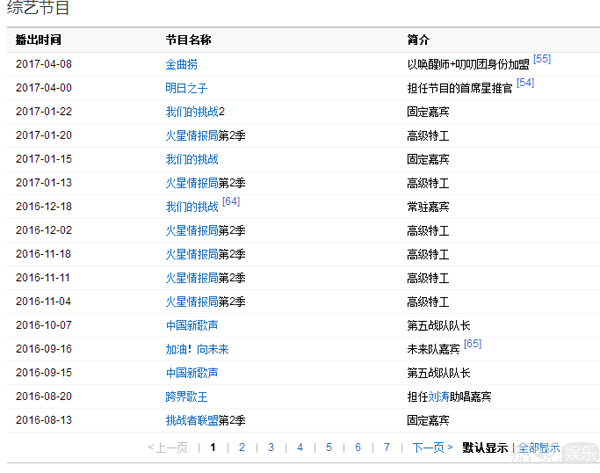
Task: Open citation reference [65]
Action: [473, 344]
